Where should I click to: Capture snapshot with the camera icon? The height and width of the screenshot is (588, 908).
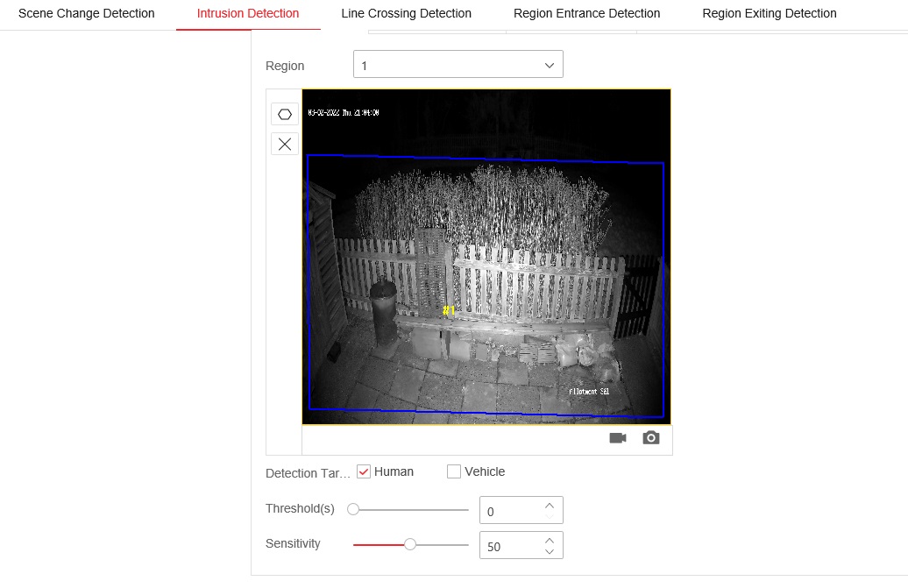click(650, 438)
